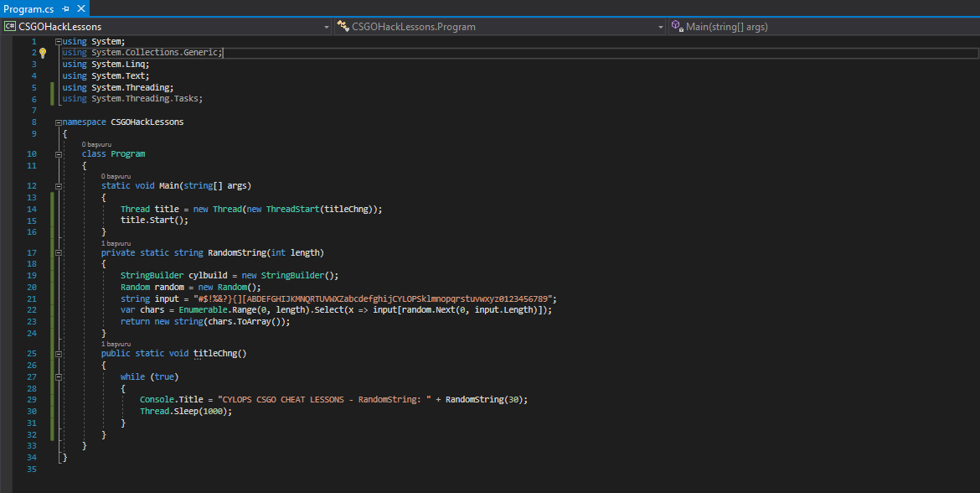Click line number 7 in the margin
The image size is (980, 493).
[x=34, y=111]
